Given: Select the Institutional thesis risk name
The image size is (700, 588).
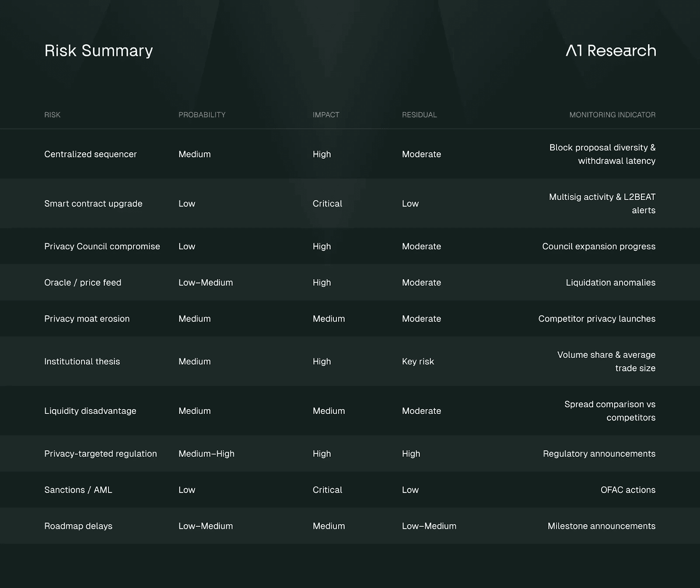Looking at the screenshot, I should (82, 361).
